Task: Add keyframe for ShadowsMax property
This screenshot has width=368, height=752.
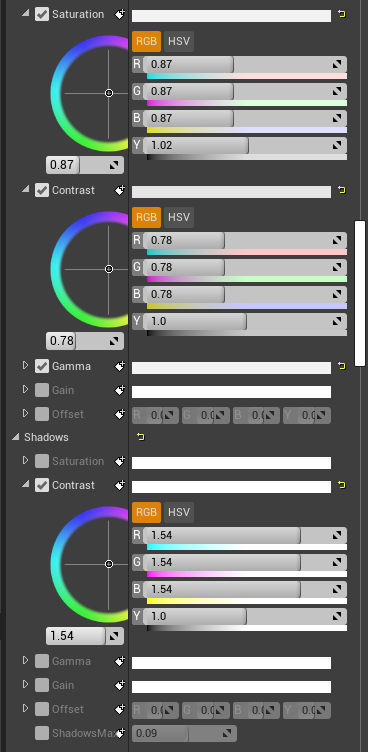Action: click(x=119, y=733)
